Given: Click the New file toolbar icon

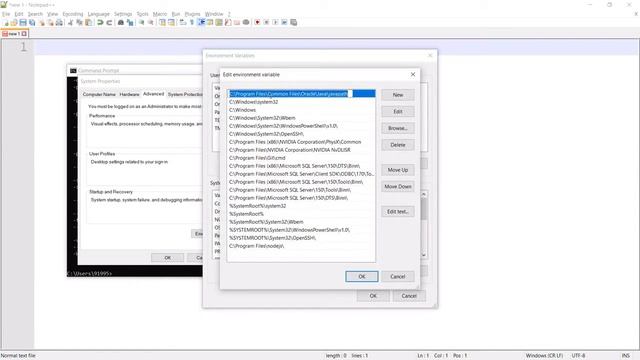Looking at the screenshot, I should [x=6, y=22].
